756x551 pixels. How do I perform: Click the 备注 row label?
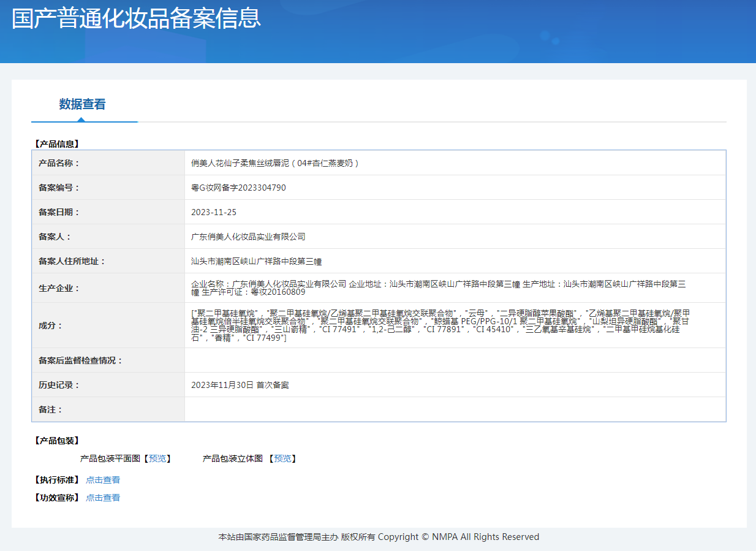pyautogui.click(x=51, y=409)
